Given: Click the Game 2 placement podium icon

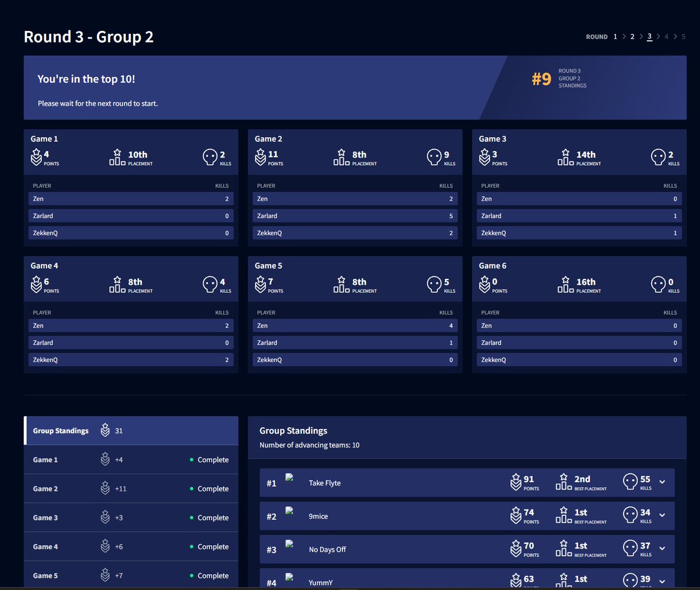Looking at the screenshot, I should coord(341,157).
